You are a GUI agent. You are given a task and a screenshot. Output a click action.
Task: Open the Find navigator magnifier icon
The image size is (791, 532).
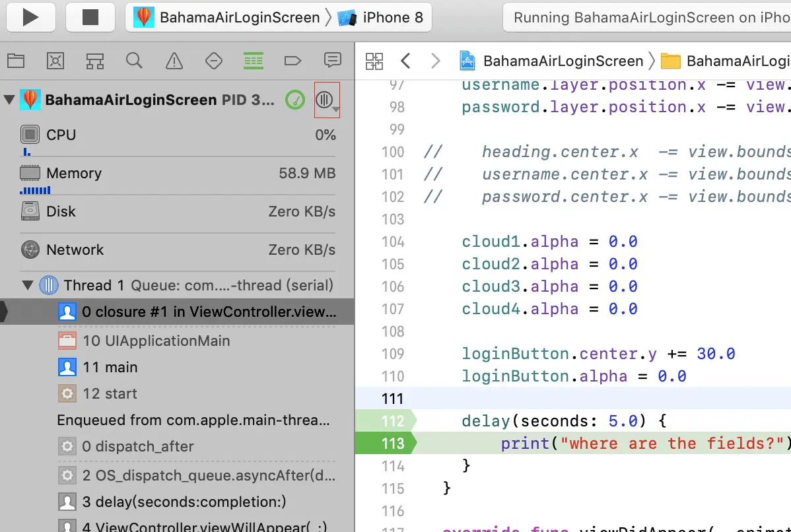coord(134,61)
